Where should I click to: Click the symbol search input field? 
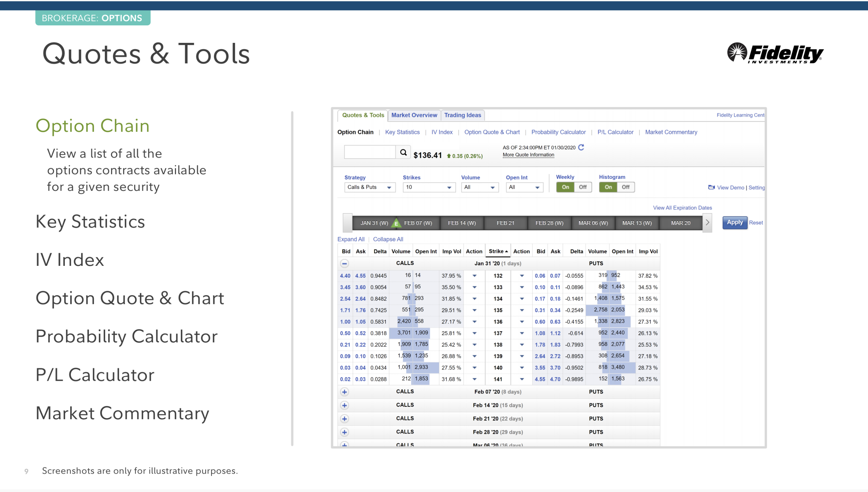tap(370, 152)
